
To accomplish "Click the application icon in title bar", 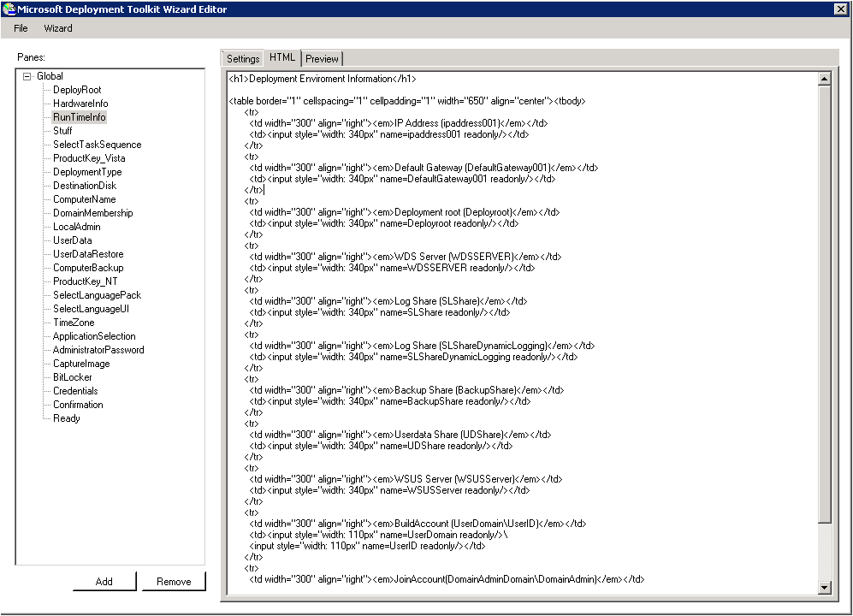I will click(x=9, y=9).
